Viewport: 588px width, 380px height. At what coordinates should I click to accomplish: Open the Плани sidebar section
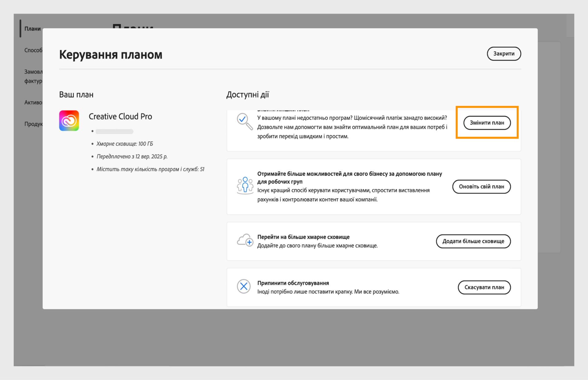tap(32, 28)
